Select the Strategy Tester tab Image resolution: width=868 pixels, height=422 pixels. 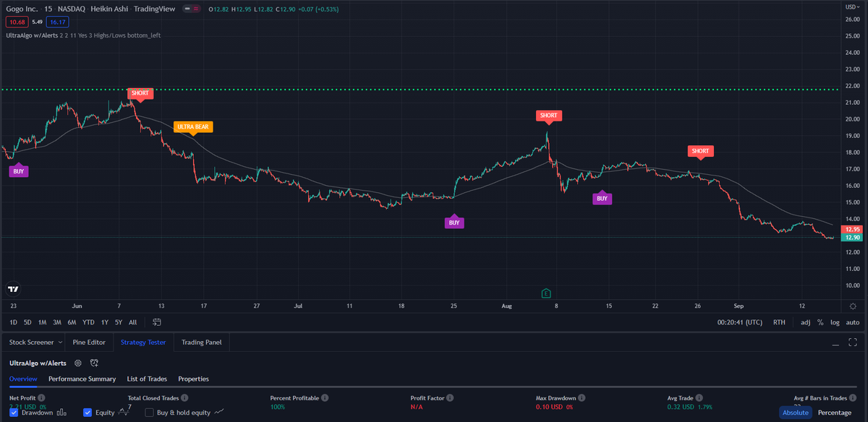pos(143,342)
